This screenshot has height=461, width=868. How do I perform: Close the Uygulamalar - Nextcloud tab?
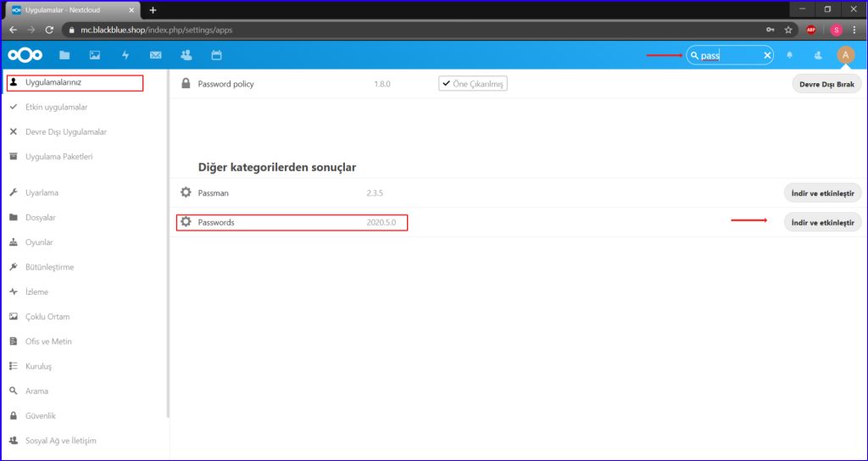(131, 10)
